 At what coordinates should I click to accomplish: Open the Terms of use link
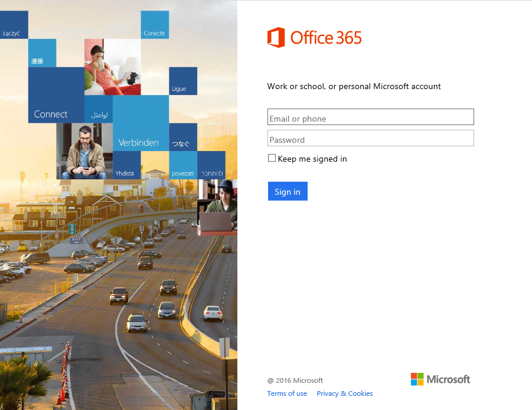click(287, 393)
